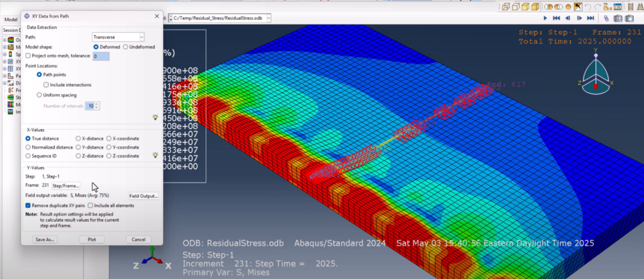Uncheck Remove duplicate XY pairs

(x=28, y=205)
